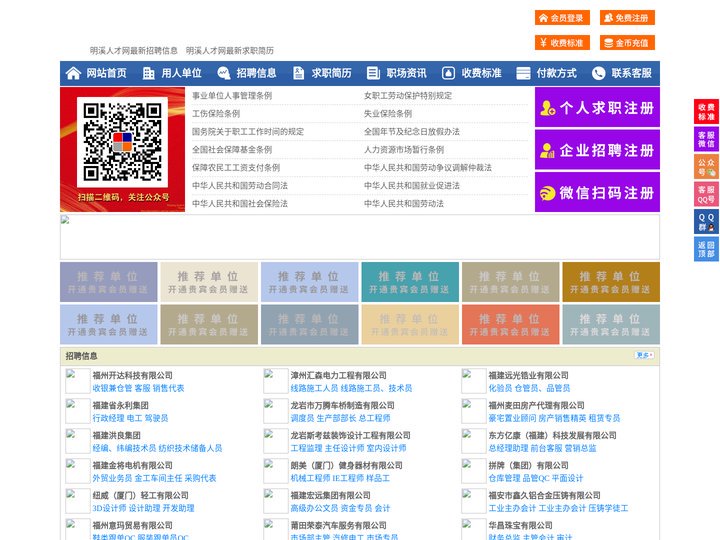Viewport: 720px width, 540px height.
Task: Click 更多 in 招聘信息 header
Action: point(644,355)
